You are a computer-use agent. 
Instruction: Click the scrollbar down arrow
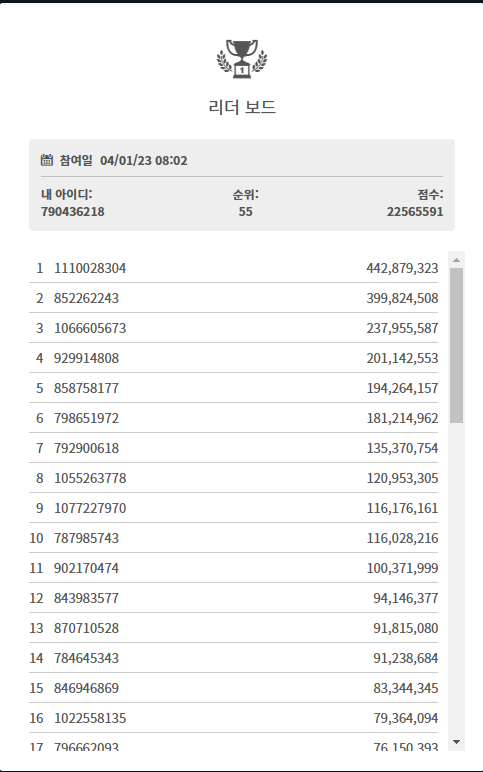[x=456, y=741]
